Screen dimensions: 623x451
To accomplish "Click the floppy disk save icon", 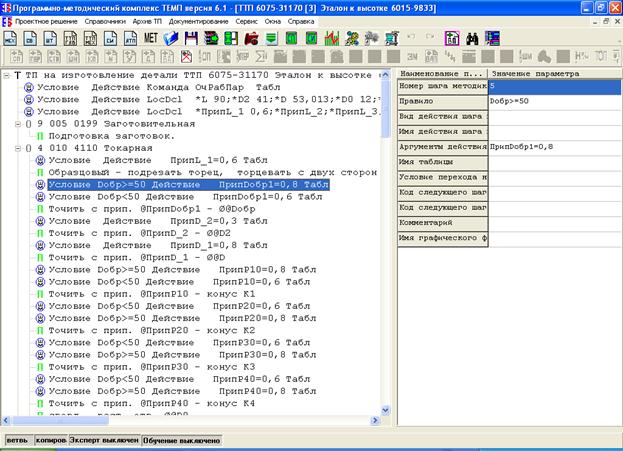I will click(192, 38).
